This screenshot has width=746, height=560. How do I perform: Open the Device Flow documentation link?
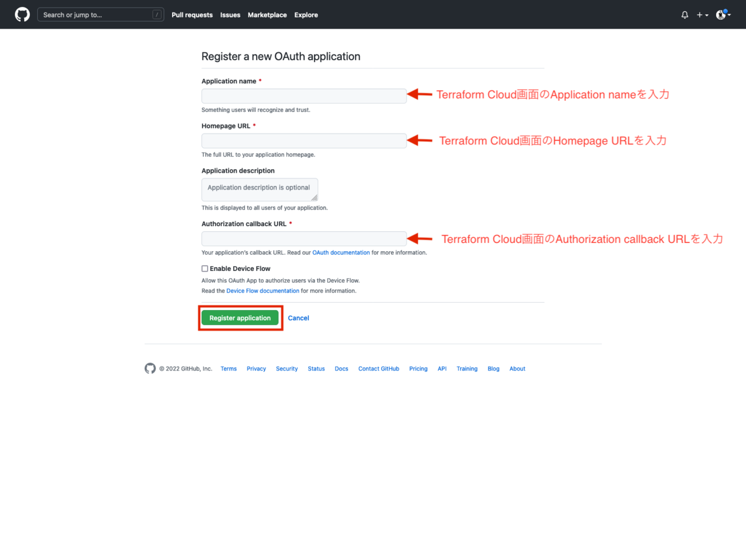click(x=263, y=291)
